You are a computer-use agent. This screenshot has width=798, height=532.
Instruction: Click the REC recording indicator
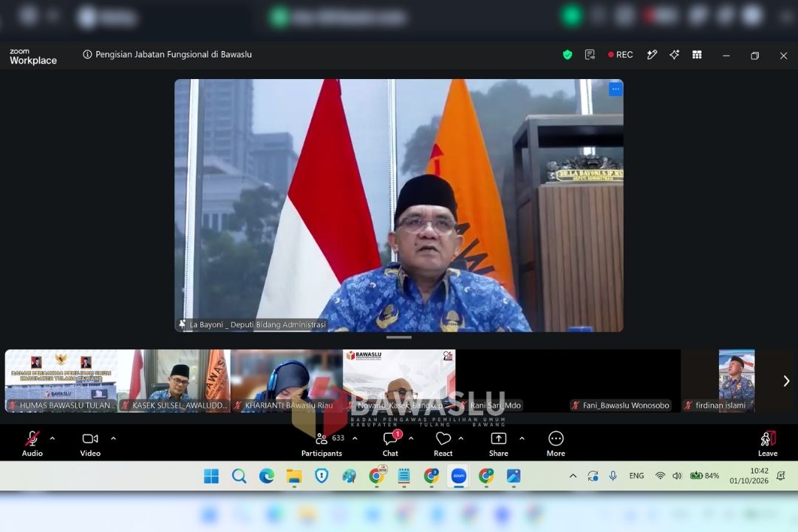click(621, 55)
